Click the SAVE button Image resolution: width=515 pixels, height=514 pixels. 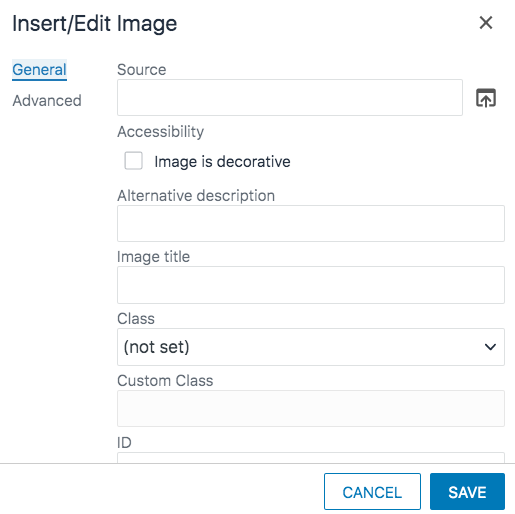click(x=467, y=491)
